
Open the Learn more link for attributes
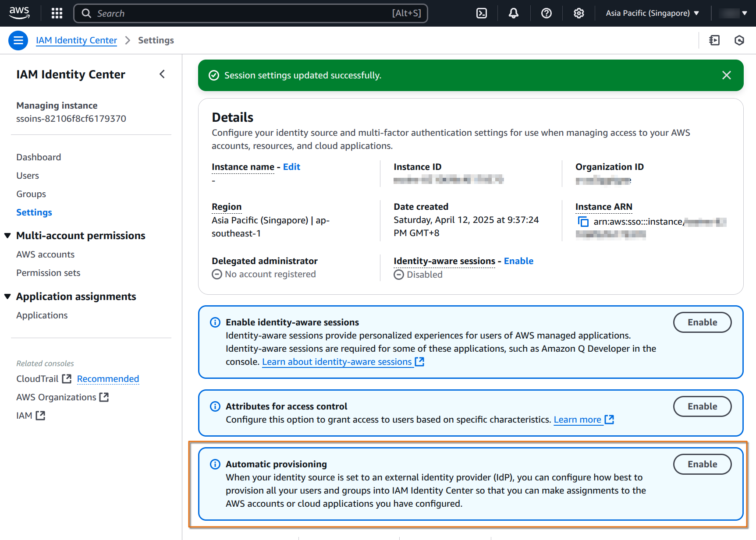click(577, 420)
